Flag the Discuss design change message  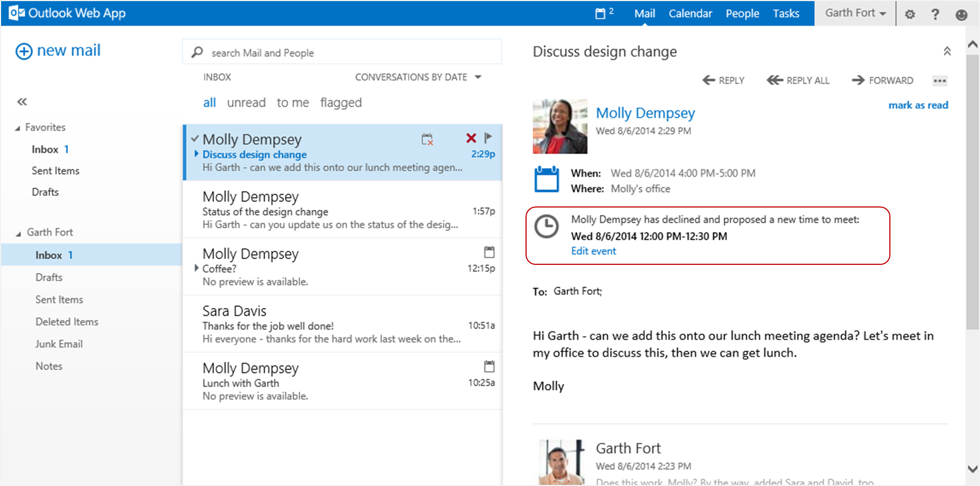point(488,138)
